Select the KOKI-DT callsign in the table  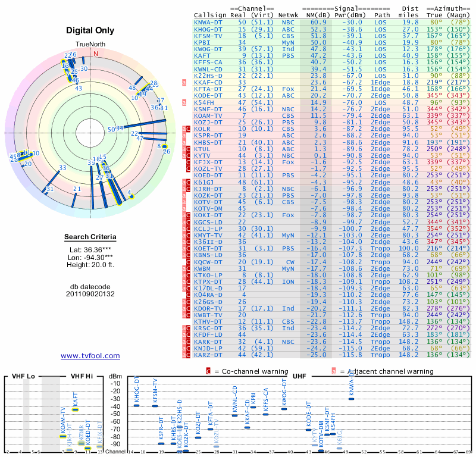pyautogui.click(x=208, y=215)
